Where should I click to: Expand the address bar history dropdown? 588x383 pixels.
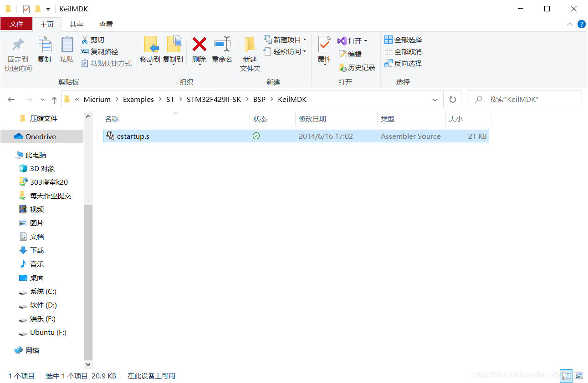[x=435, y=100]
